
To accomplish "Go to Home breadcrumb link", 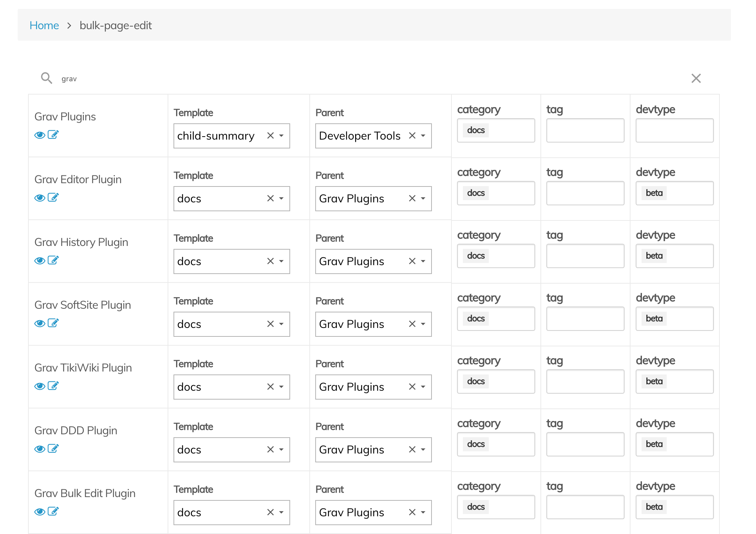I will [x=44, y=25].
